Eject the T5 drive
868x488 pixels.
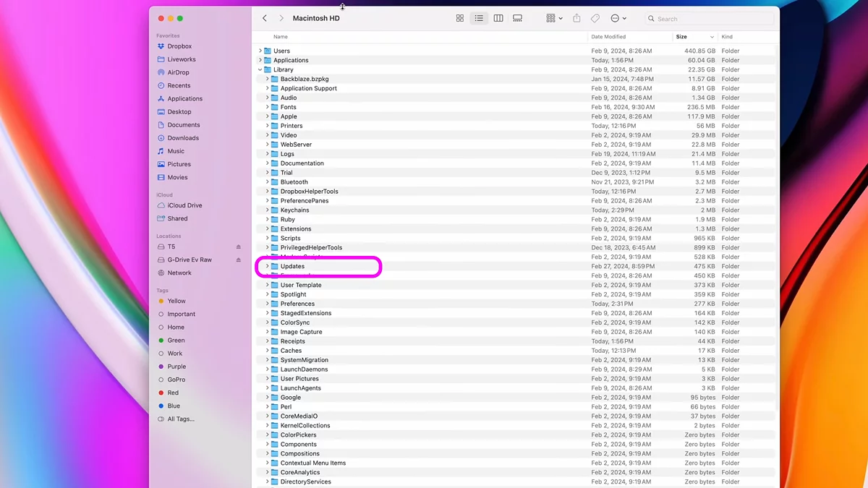239,246
